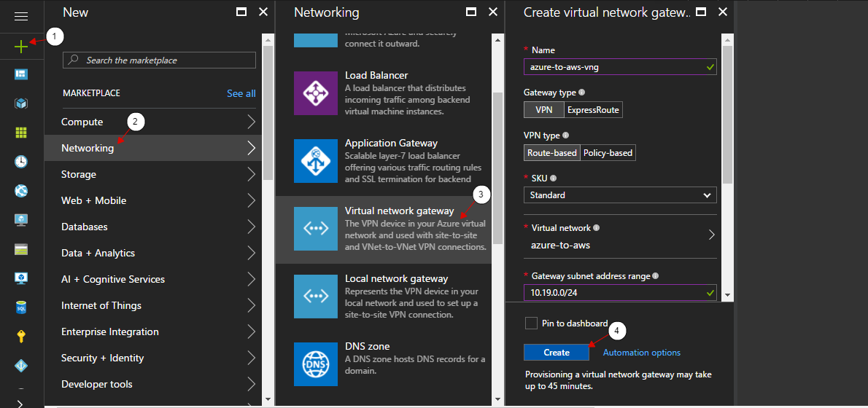Open the Storage accounts icon in sidebar
This screenshot has height=408, width=868.
click(x=21, y=248)
